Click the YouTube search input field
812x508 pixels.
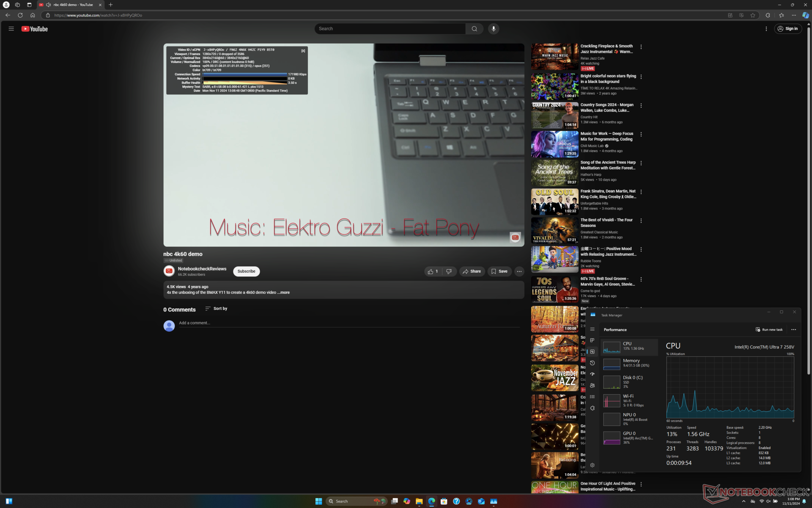[390, 29]
